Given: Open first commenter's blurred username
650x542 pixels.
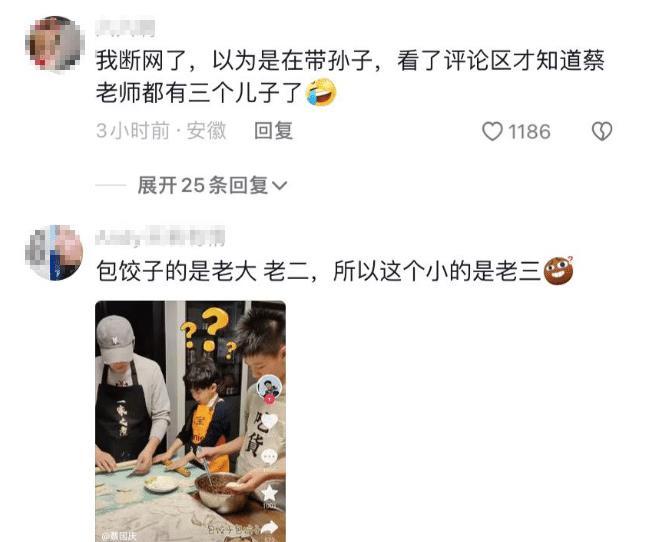Looking at the screenshot, I should coord(125,28).
